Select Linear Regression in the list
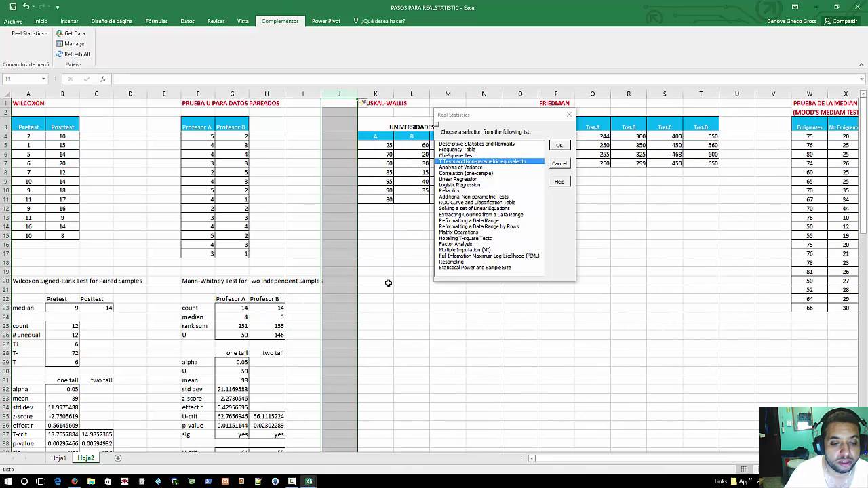 tap(458, 179)
